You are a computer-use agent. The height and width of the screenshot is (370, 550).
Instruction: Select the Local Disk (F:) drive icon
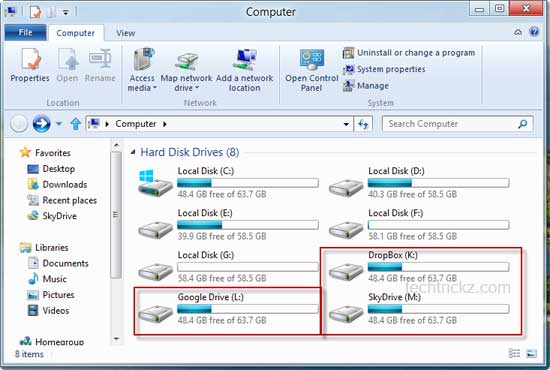coord(346,229)
